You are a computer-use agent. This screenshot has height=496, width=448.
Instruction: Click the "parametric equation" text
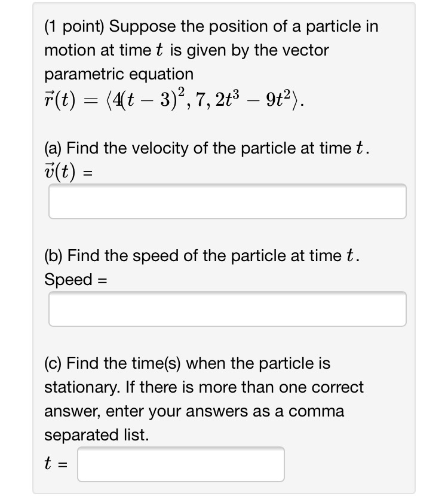coord(119,74)
